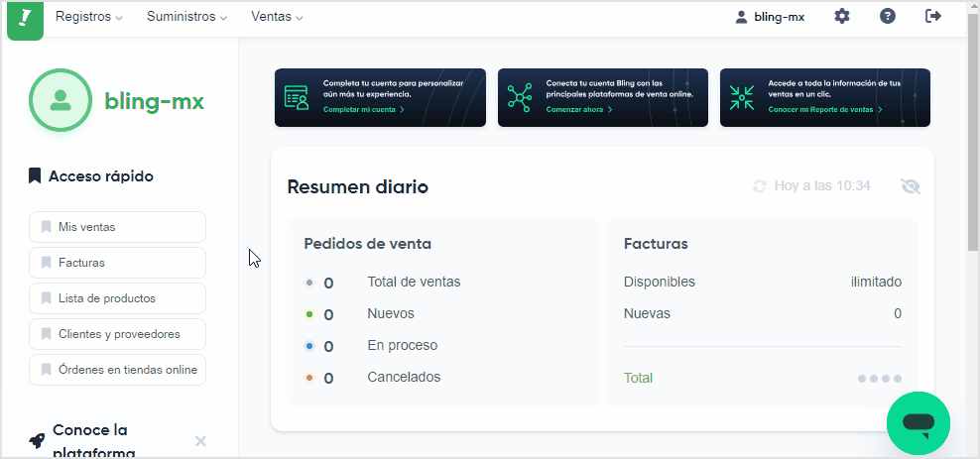Open the help question mark icon
Image resolution: width=980 pixels, height=459 pixels.
click(888, 16)
